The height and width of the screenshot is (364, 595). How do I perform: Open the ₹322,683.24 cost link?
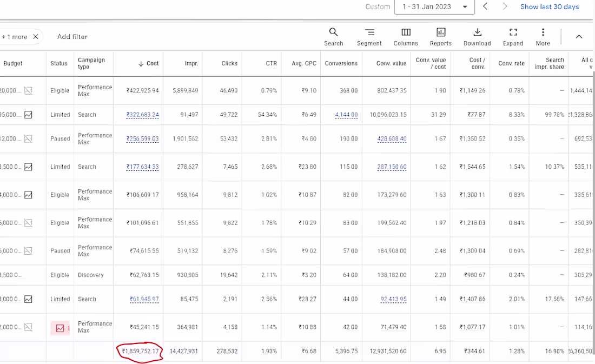[143, 115]
